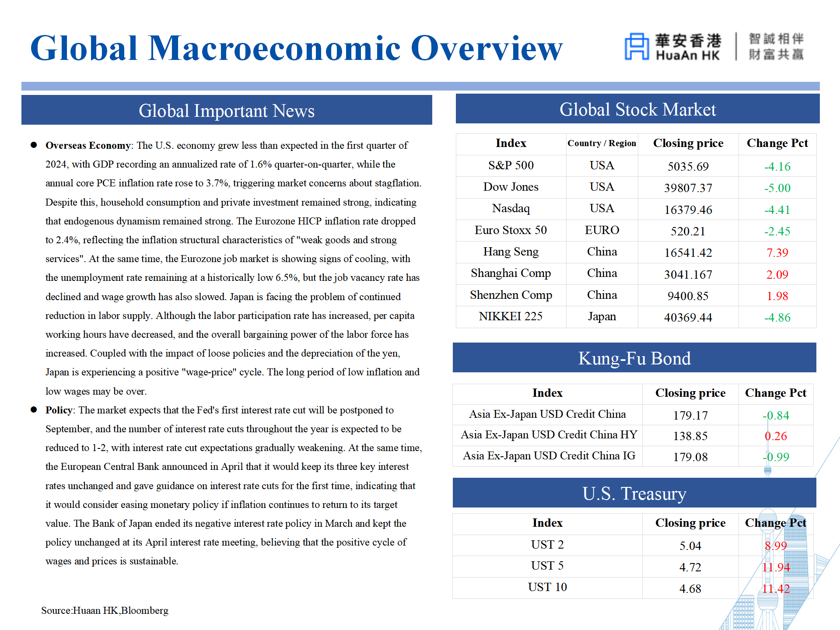Click the Nasdaq index cell
The height and width of the screenshot is (630, 840).
point(511,208)
